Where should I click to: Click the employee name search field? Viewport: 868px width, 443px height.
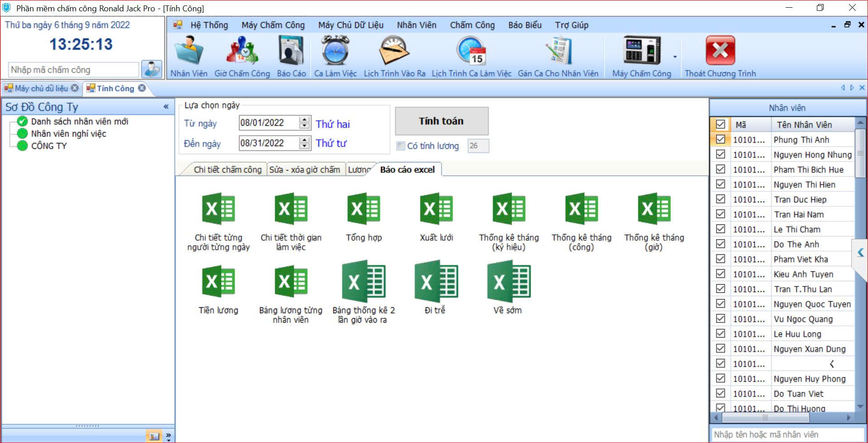[x=787, y=434]
